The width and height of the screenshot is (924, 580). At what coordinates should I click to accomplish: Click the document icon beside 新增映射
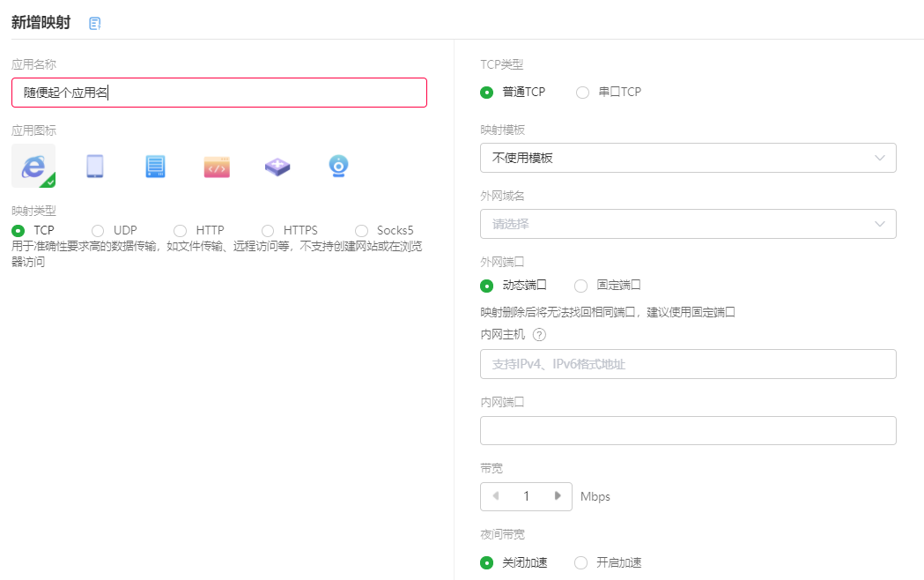[x=94, y=24]
